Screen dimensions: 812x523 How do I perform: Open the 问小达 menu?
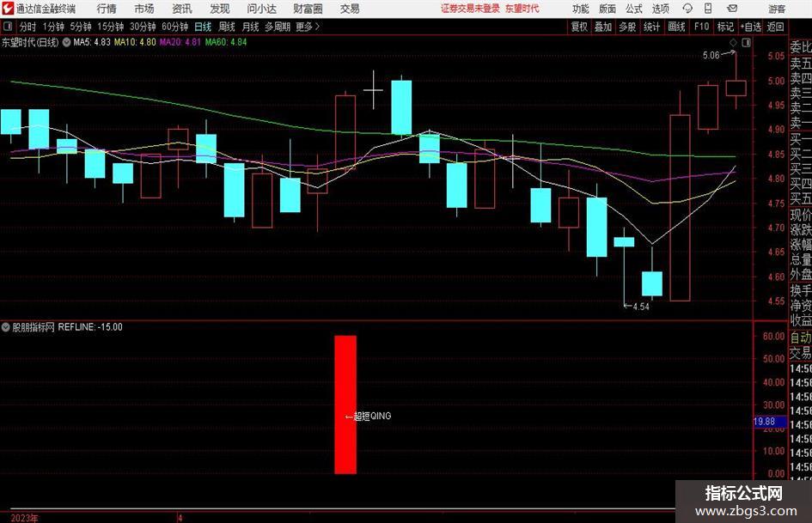[261, 9]
